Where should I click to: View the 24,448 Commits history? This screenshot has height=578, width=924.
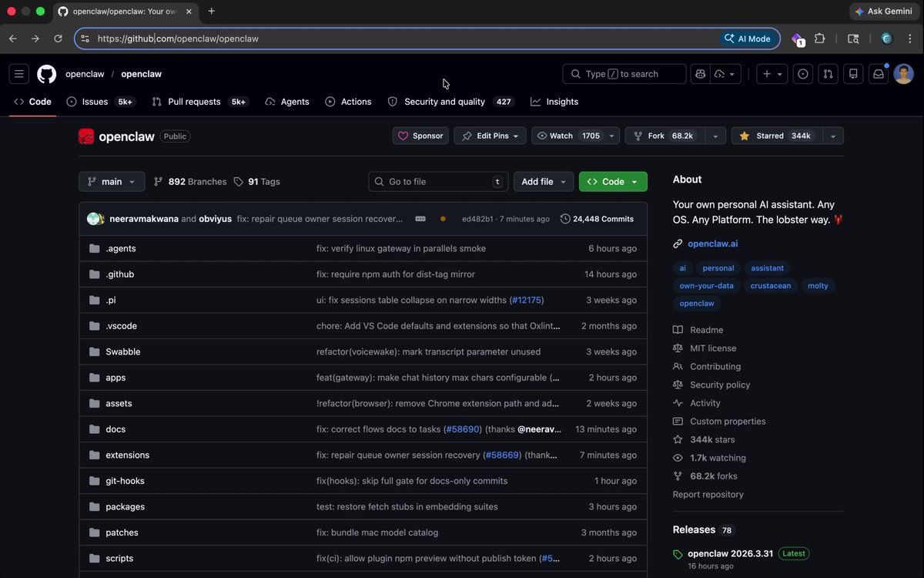coord(598,219)
